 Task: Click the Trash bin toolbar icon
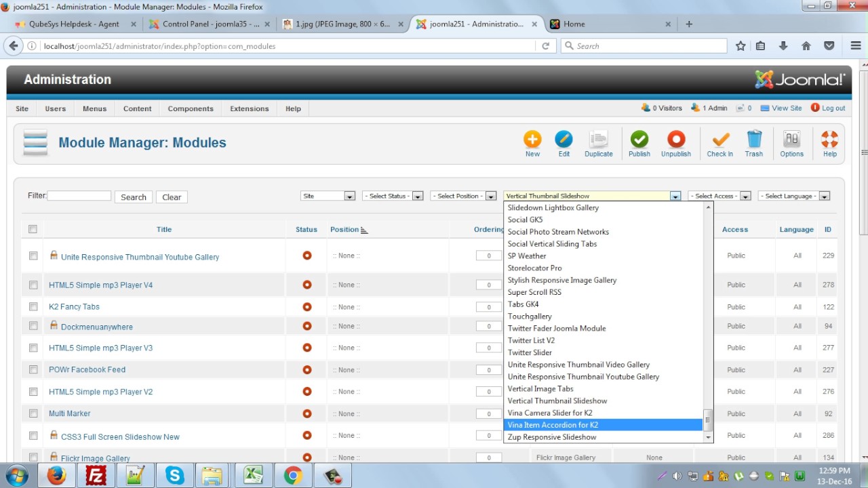tap(754, 140)
